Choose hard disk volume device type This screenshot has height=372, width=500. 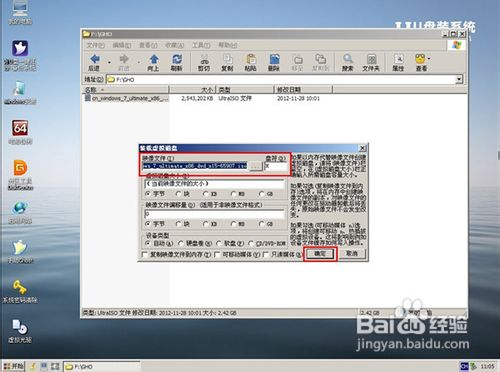[181, 244]
